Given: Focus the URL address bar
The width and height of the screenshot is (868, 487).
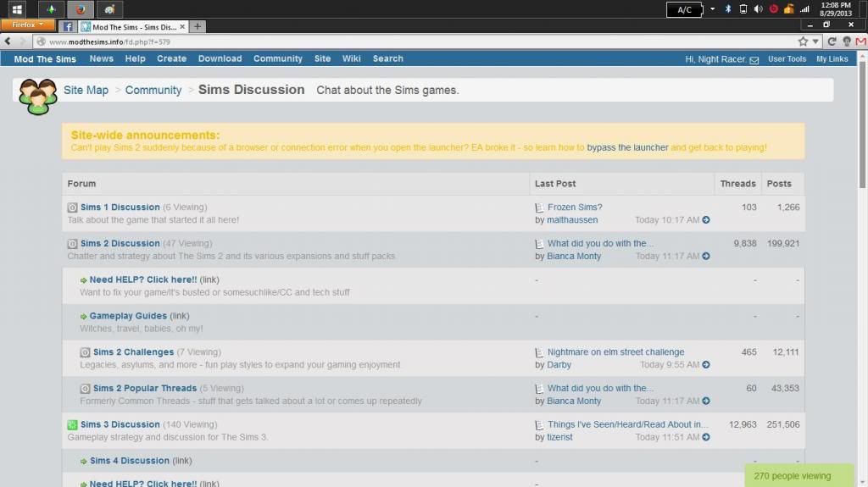Looking at the screenshot, I should 415,42.
